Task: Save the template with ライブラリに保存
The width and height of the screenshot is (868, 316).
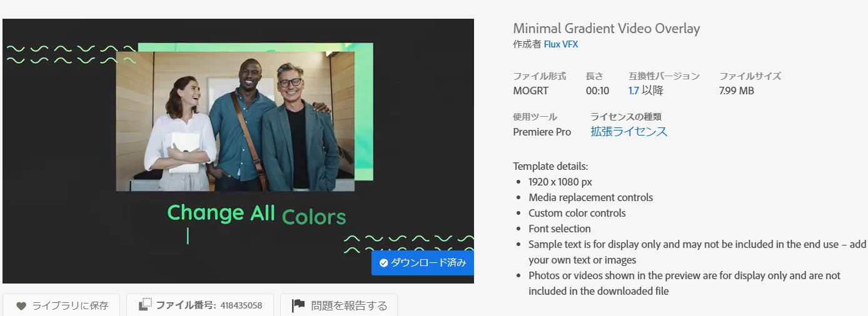Action: coord(62,305)
